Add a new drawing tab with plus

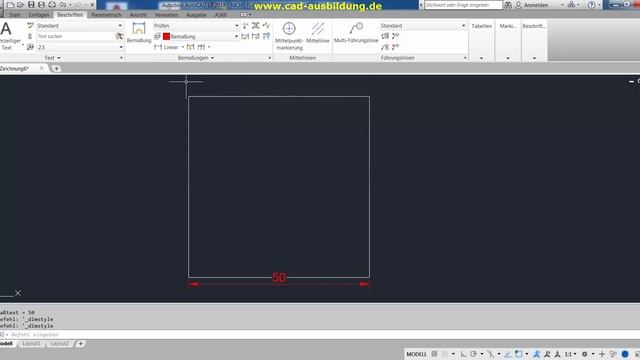click(56, 69)
